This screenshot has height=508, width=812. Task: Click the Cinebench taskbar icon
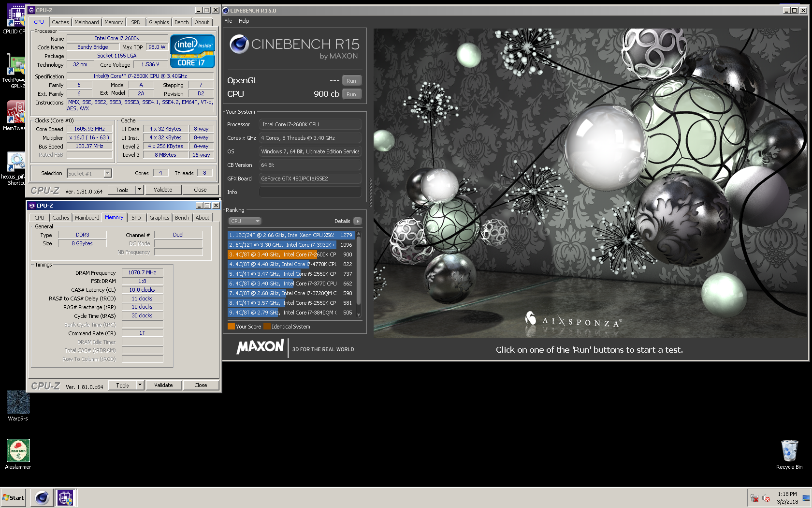tap(42, 497)
